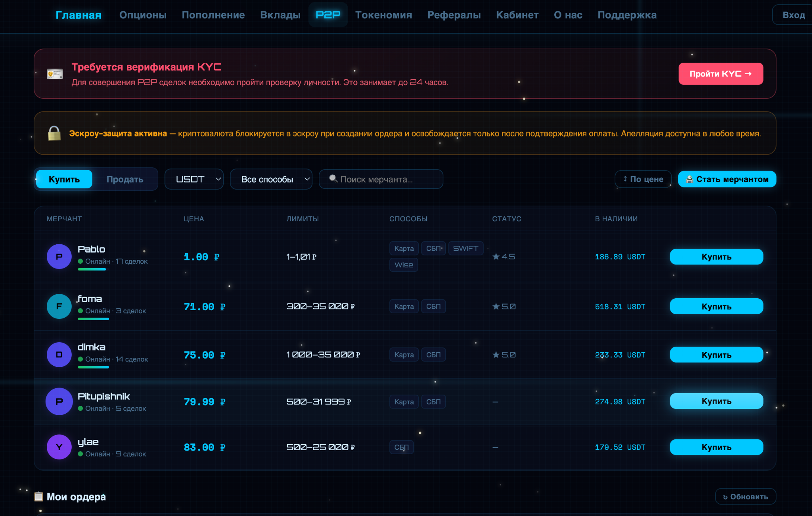This screenshot has width=812, height=516.
Task: Click ylae's purple Y avatar
Action: pos(59,447)
